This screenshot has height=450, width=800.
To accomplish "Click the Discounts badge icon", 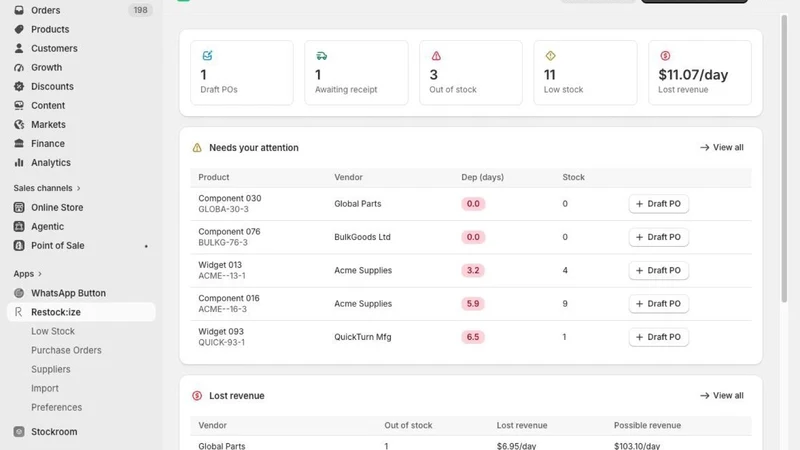I will tap(19, 86).
